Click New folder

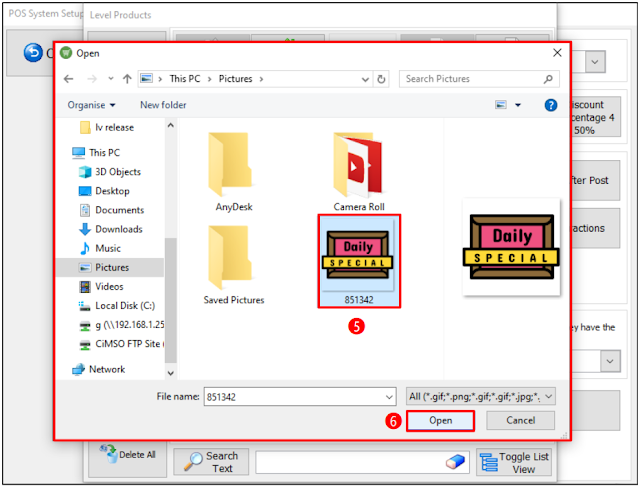click(163, 105)
